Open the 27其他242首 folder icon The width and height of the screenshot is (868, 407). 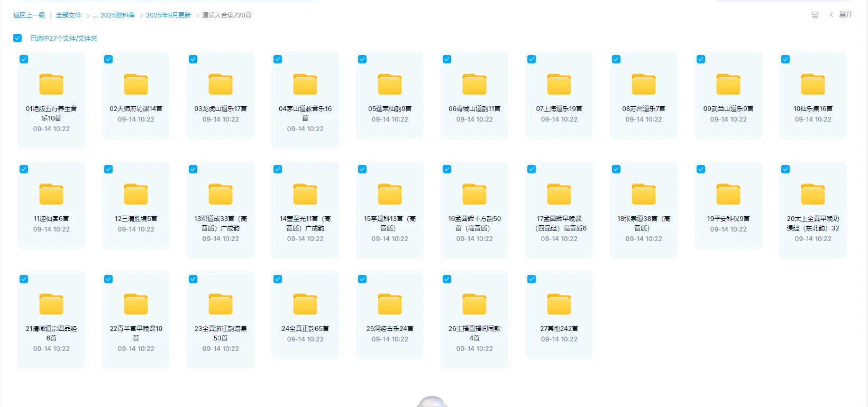[x=559, y=304]
